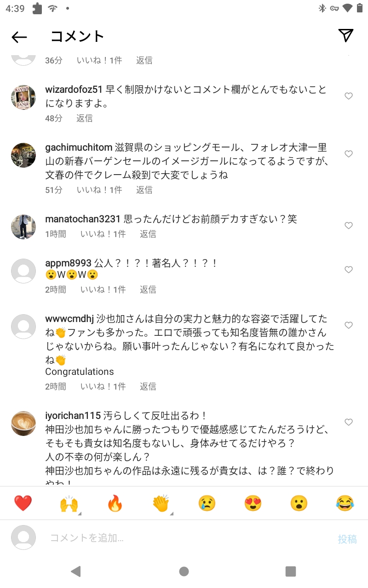Like the comment by manatochan3231

349,226
